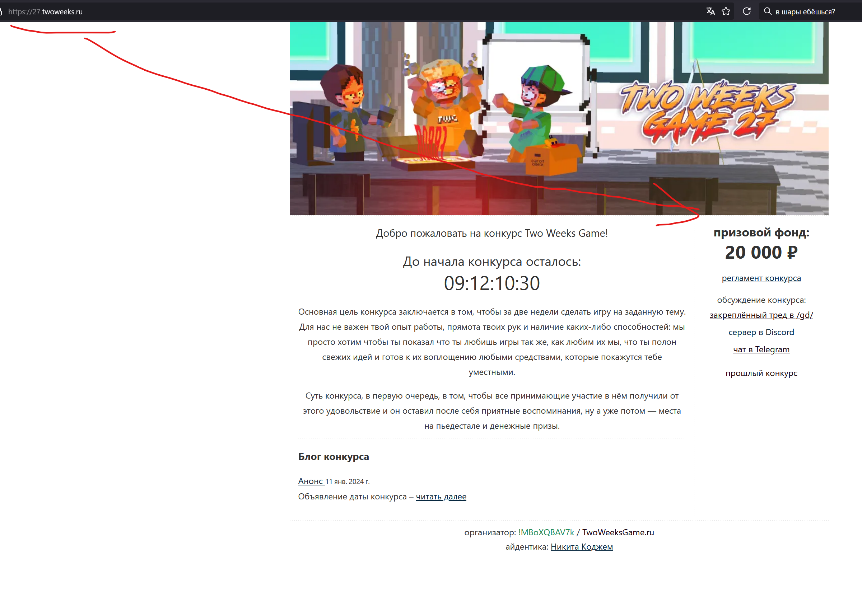The height and width of the screenshot is (616, 862).
Task: Open Никита Коджем author link
Action: (x=582, y=547)
